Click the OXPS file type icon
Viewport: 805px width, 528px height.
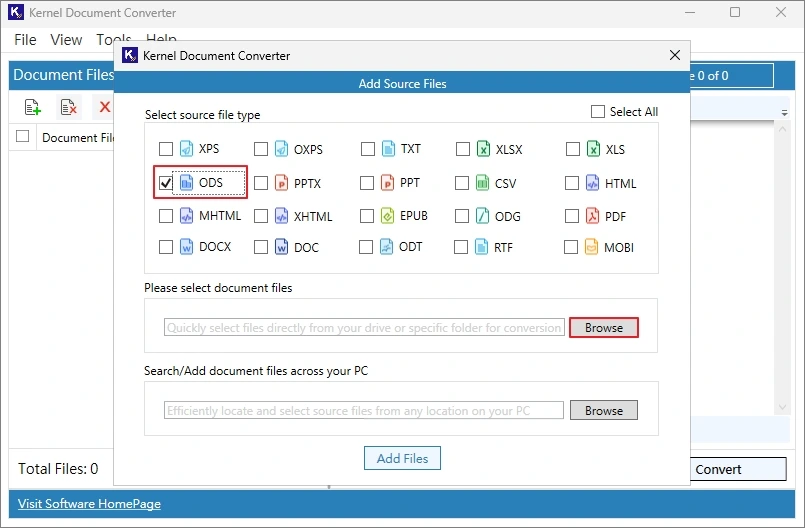coord(281,149)
